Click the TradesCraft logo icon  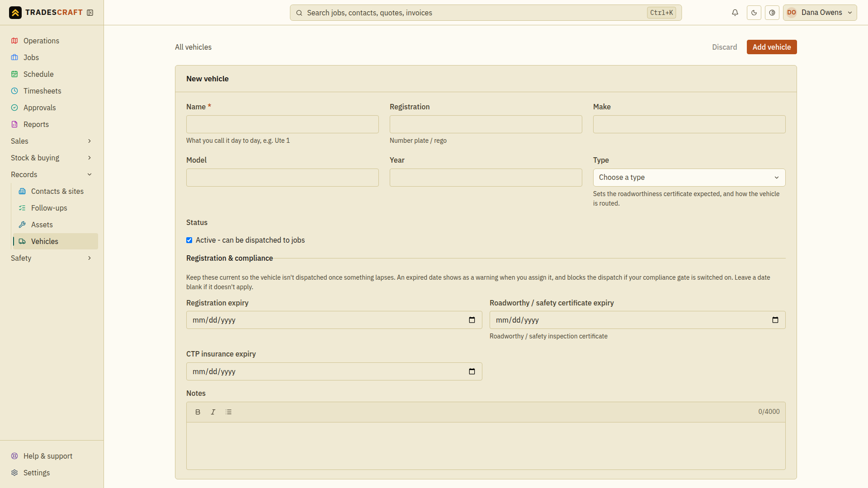click(x=15, y=13)
